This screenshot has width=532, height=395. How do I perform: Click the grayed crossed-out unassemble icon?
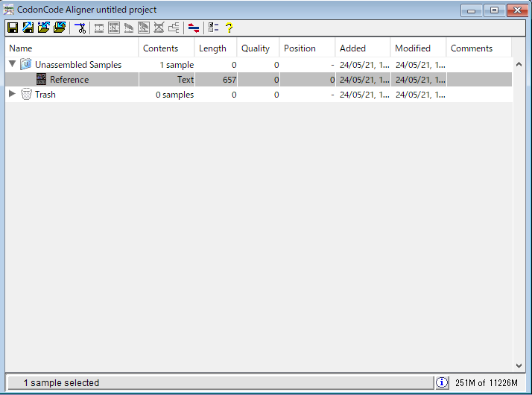(x=159, y=28)
